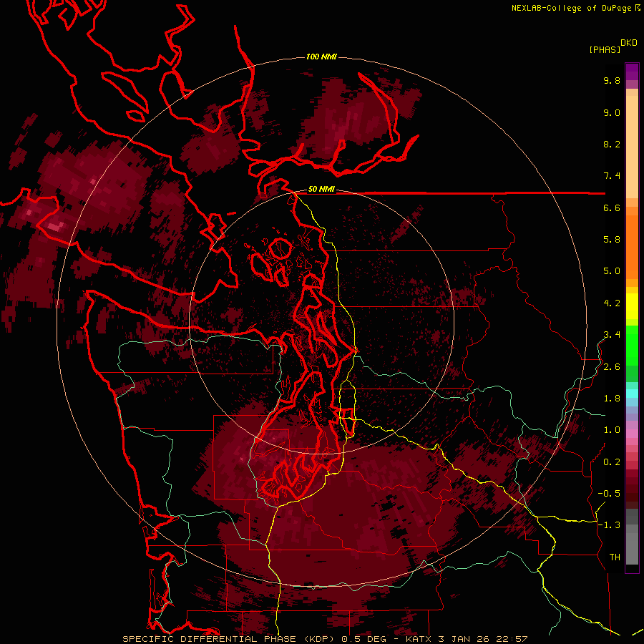The width and height of the screenshot is (644, 644).
Task: Click the KATX radar site identifier
Action: point(419,639)
